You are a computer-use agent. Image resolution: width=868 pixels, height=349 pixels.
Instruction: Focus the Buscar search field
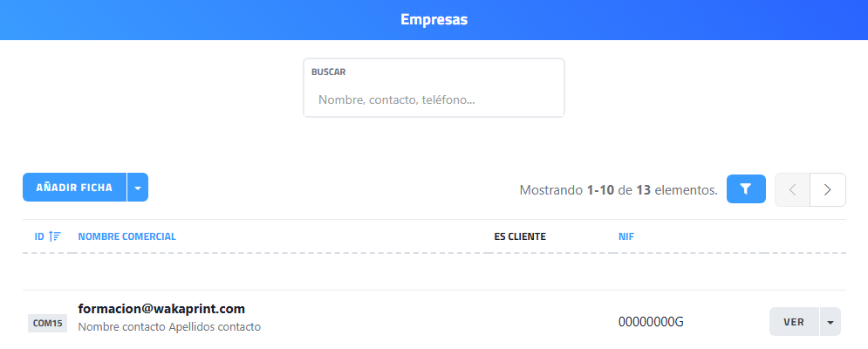(434, 100)
